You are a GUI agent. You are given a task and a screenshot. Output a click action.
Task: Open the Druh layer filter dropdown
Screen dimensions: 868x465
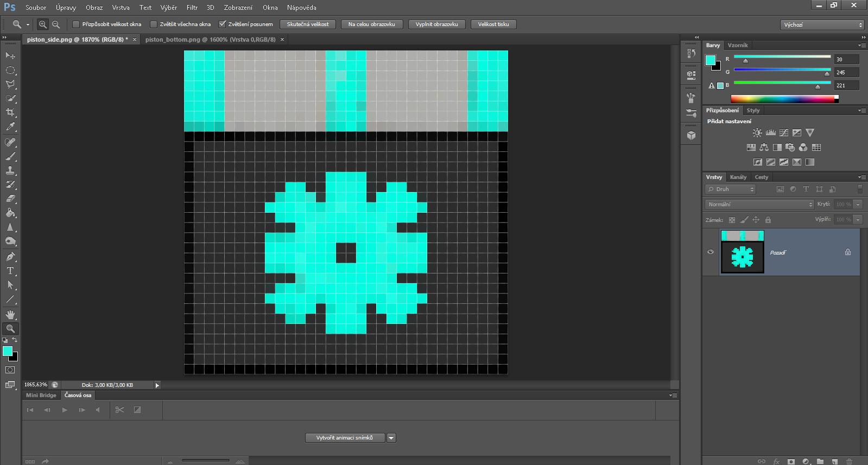[730, 189]
